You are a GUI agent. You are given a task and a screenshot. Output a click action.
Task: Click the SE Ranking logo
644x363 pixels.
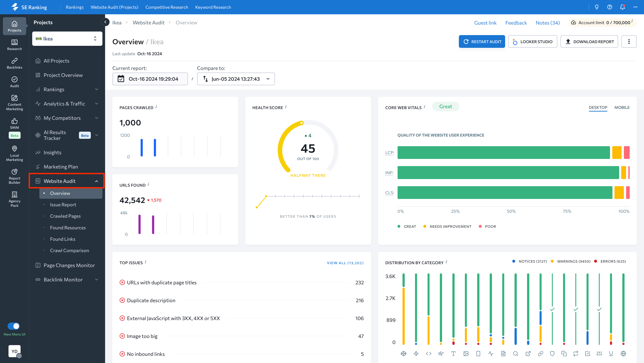coord(29,7)
